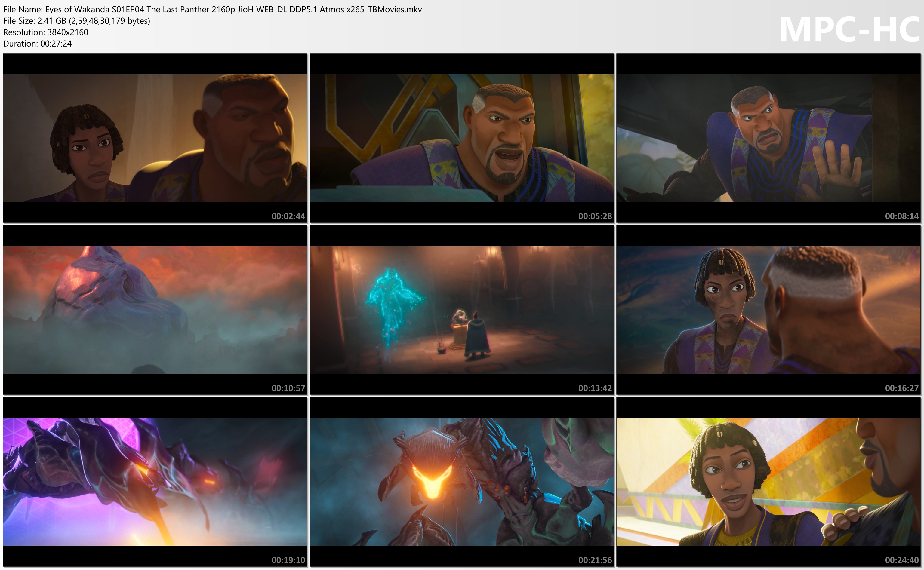Click the File Name text line

[x=212, y=9]
